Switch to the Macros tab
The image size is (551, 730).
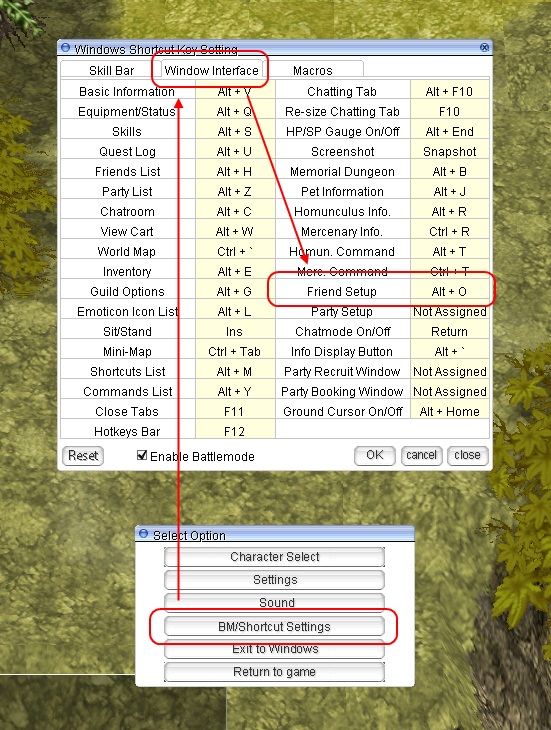click(313, 70)
